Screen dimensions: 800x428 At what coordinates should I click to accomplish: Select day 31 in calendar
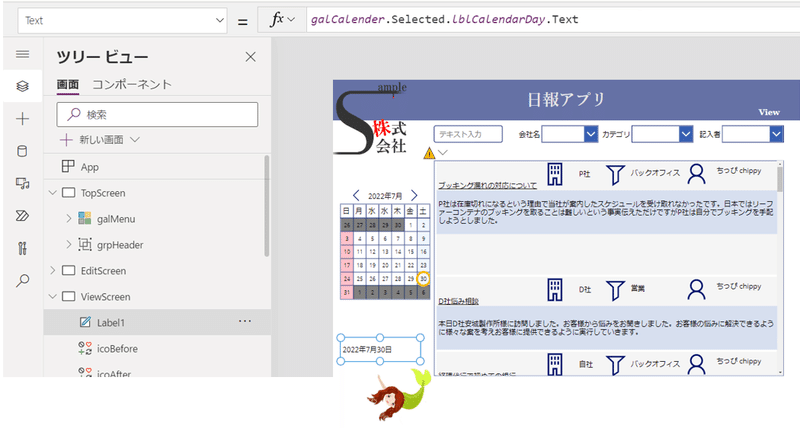coord(347,293)
